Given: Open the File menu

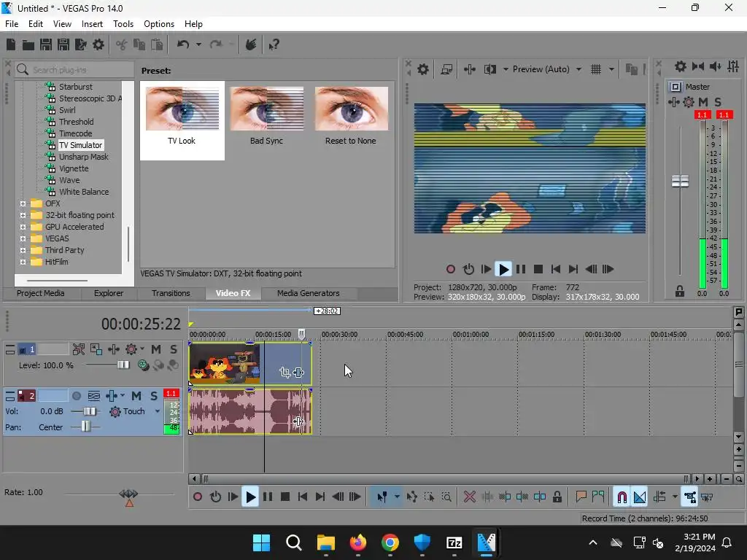Looking at the screenshot, I should pyautogui.click(x=12, y=24).
